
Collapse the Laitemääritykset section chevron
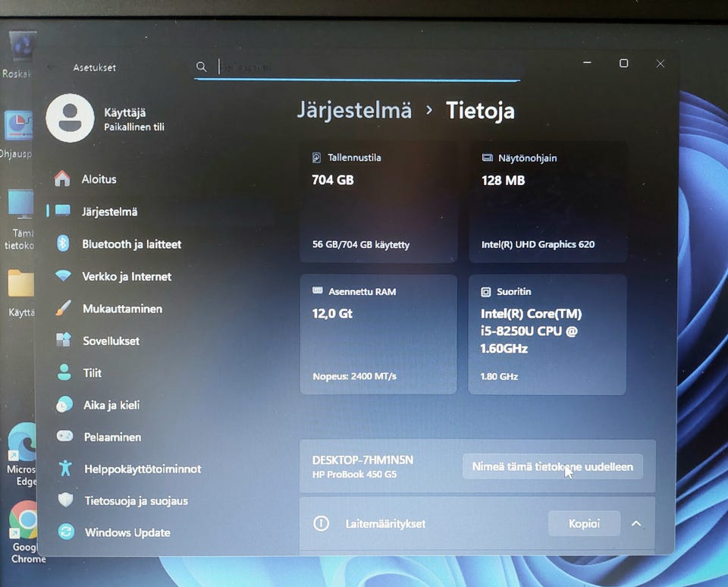[x=636, y=523]
